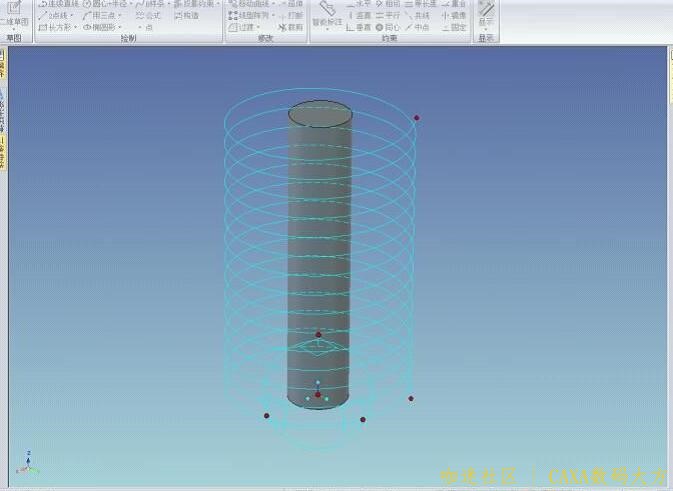The height and width of the screenshot is (491, 673).
Task: Choose the 2点线 two-point line tool
Action: coord(55,16)
